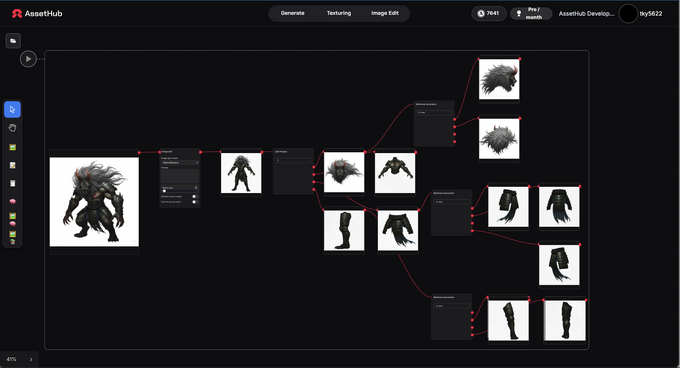
Task: Add an image node from the toolbar
Action: coord(13,147)
